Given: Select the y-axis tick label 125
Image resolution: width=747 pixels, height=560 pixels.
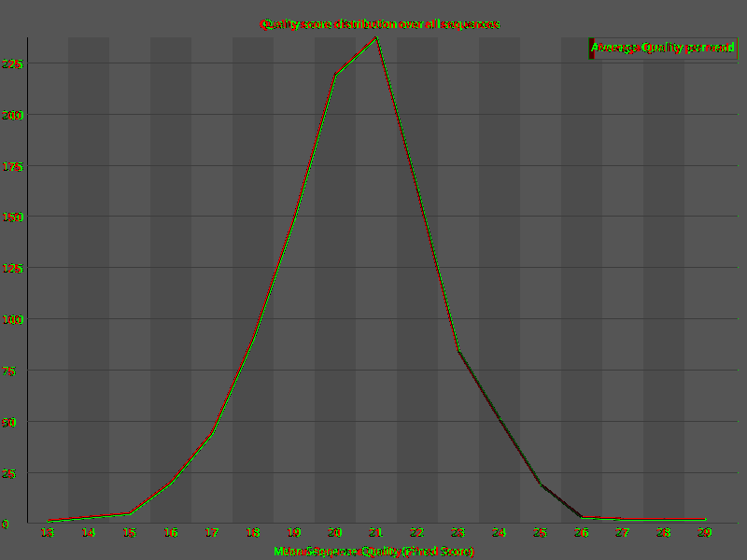Looking at the screenshot, I should coord(12,269).
